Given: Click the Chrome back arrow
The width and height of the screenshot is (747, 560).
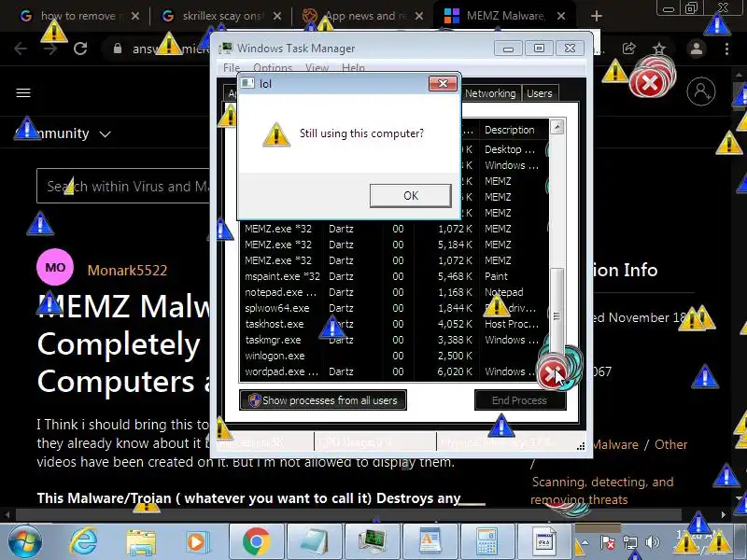Looking at the screenshot, I should [21, 49].
